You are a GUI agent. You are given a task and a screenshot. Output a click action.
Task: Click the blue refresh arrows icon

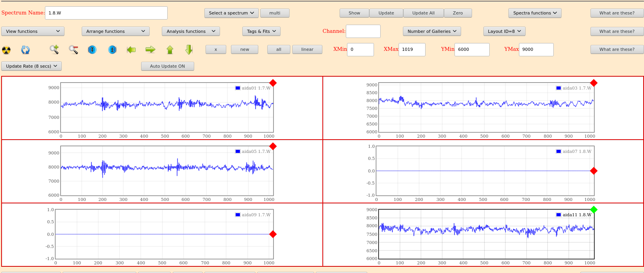click(x=25, y=50)
